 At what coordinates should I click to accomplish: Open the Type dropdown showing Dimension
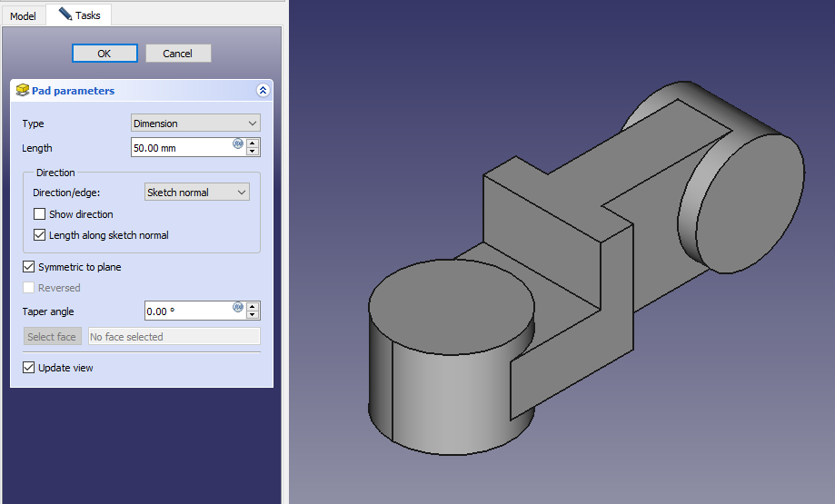tap(195, 124)
